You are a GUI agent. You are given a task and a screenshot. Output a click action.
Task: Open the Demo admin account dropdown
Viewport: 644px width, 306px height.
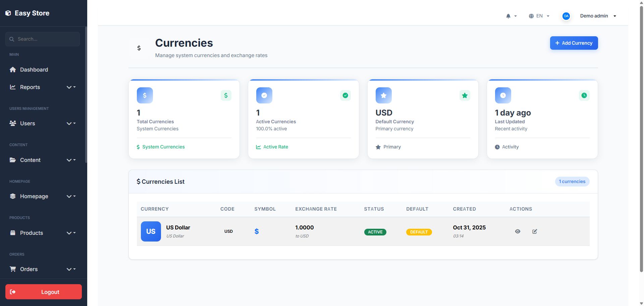598,16
